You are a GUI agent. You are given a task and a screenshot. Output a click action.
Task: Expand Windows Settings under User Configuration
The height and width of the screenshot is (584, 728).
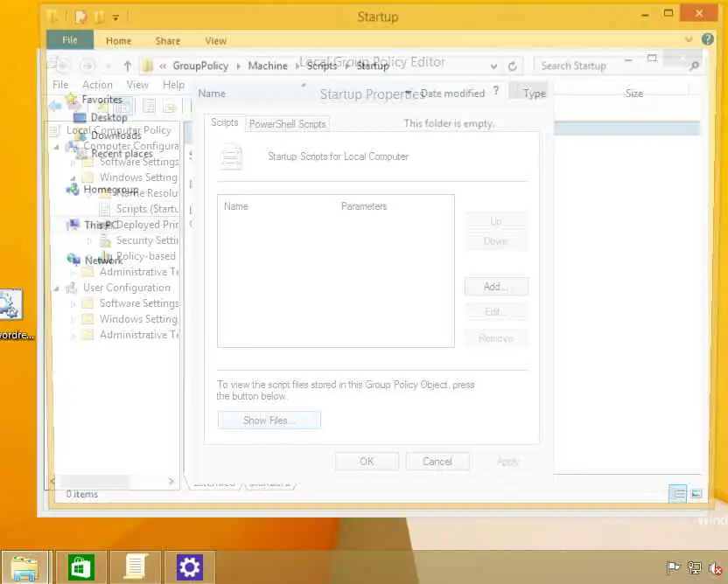coord(73,320)
